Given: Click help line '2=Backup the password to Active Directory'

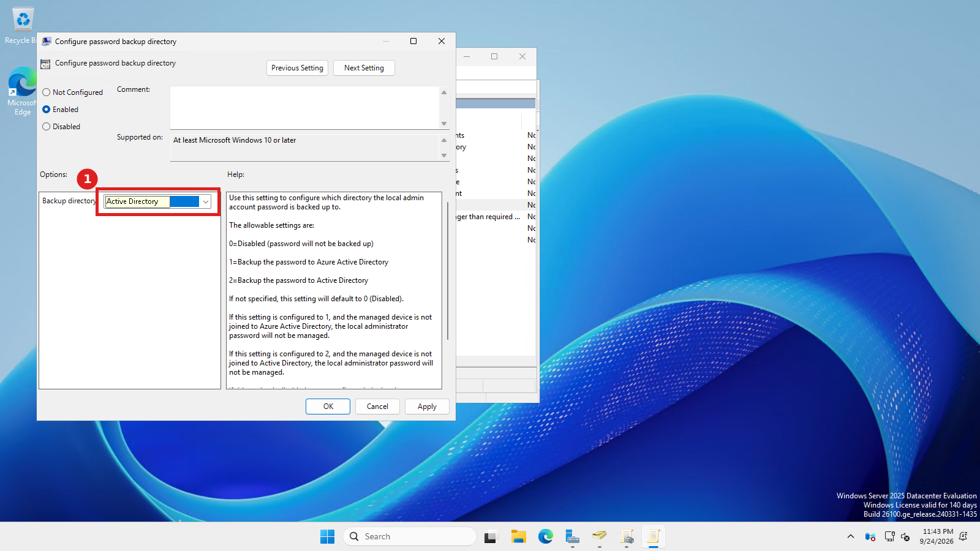Looking at the screenshot, I should coord(298,280).
